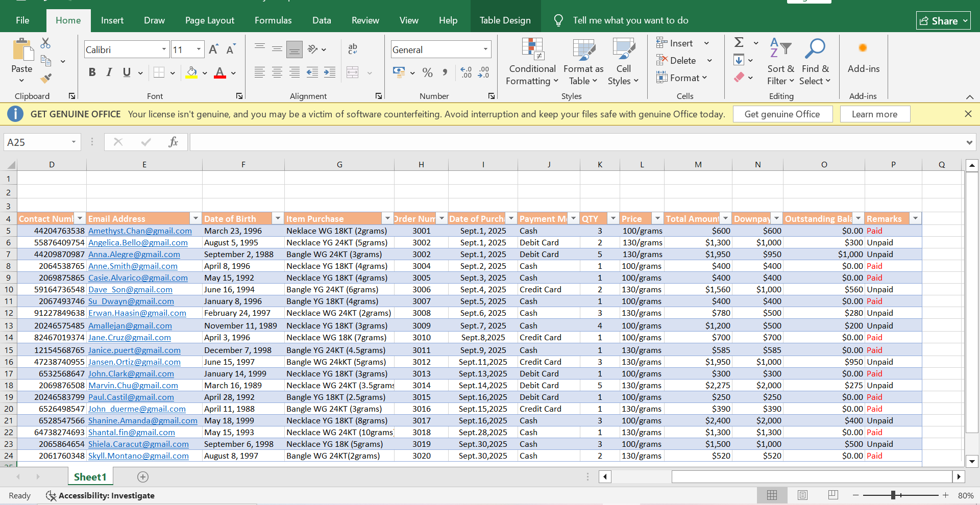The width and height of the screenshot is (980, 505).
Task: Open the Table Design tab
Action: [x=505, y=20]
